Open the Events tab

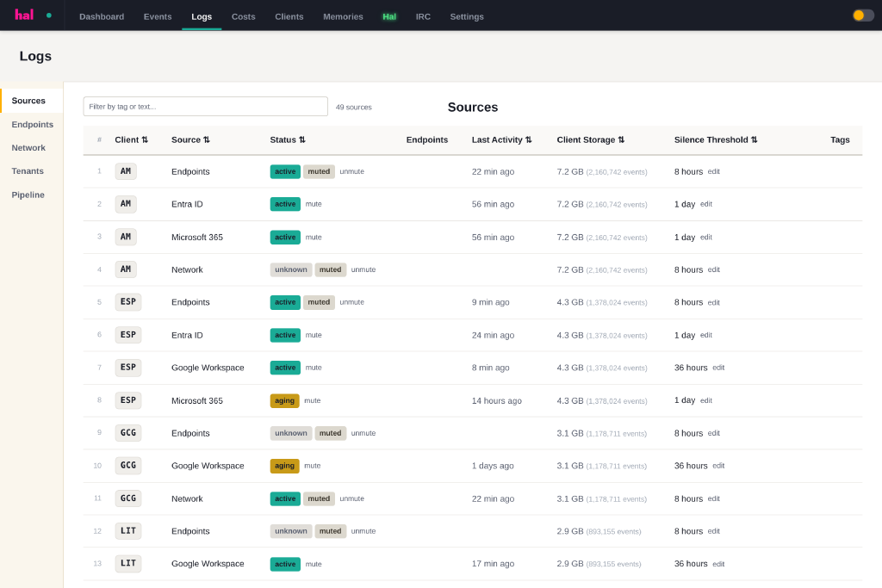tap(158, 17)
